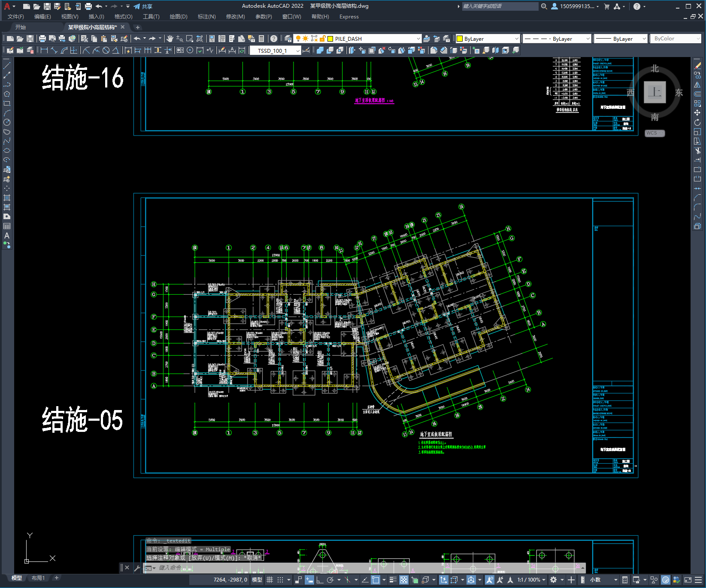Open the 修改(M) menu
This screenshot has width=706, height=588.
point(235,17)
